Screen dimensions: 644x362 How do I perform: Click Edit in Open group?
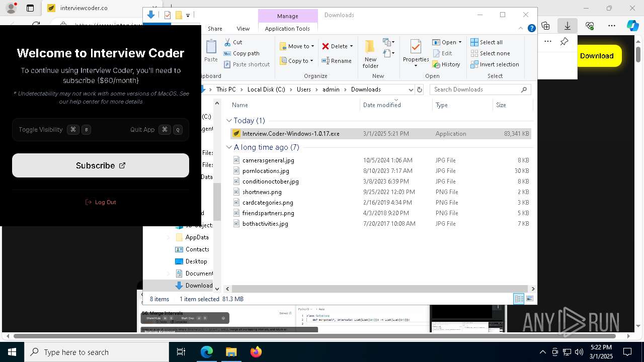pyautogui.click(x=442, y=53)
